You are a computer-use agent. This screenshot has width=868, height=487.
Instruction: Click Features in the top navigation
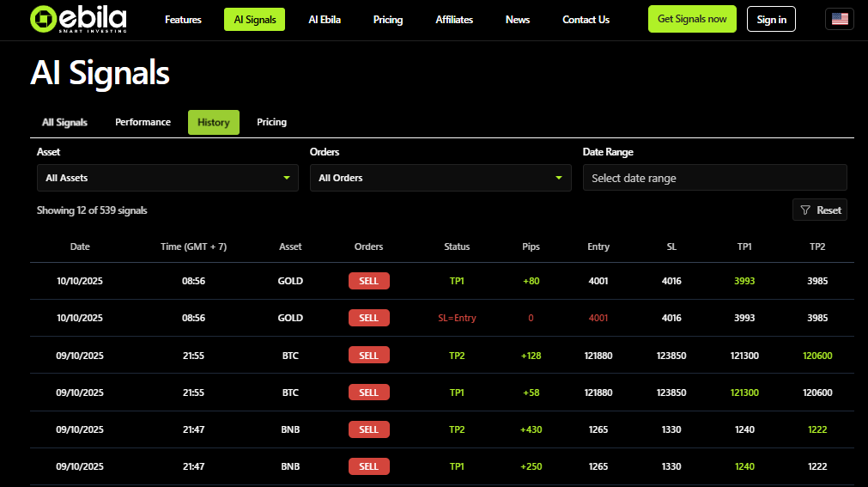[183, 20]
